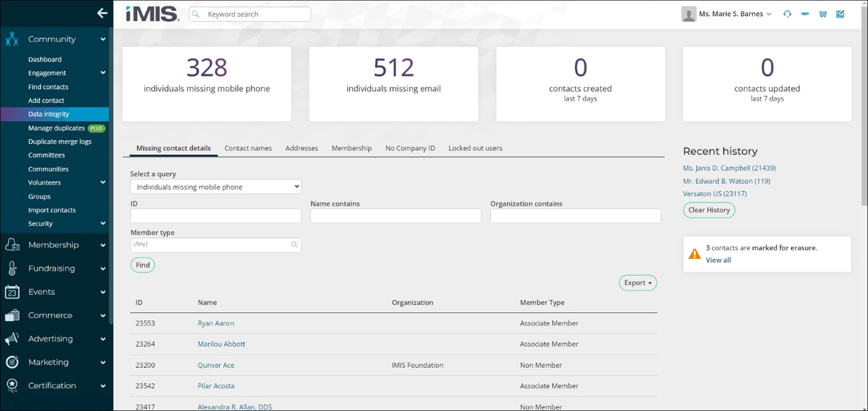The width and height of the screenshot is (868, 411).
Task: Select the Community icon in the sidebar
Action: 11,39
